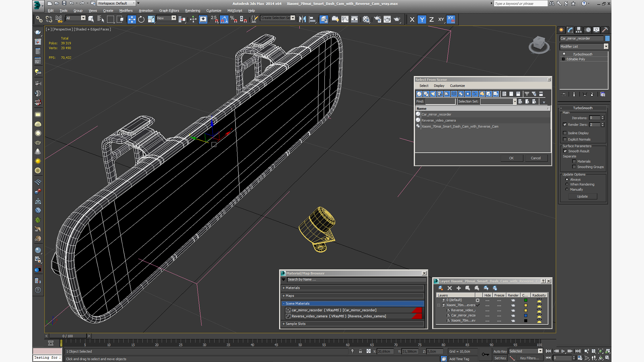The width and height of the screenshot is (644, 362).
Task: Click Add Selected Objects plus icon in Layer window
Action: [459, 288]
